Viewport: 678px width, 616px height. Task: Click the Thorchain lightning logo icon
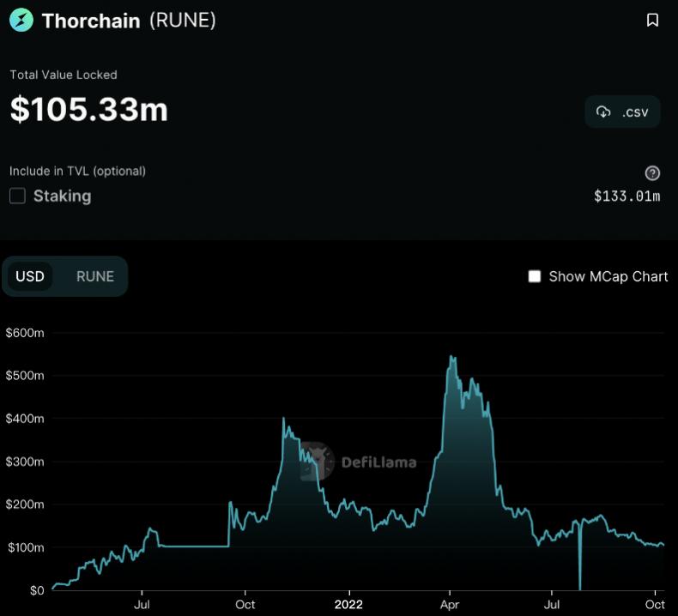pyautogui.click(x=21, y=21)
